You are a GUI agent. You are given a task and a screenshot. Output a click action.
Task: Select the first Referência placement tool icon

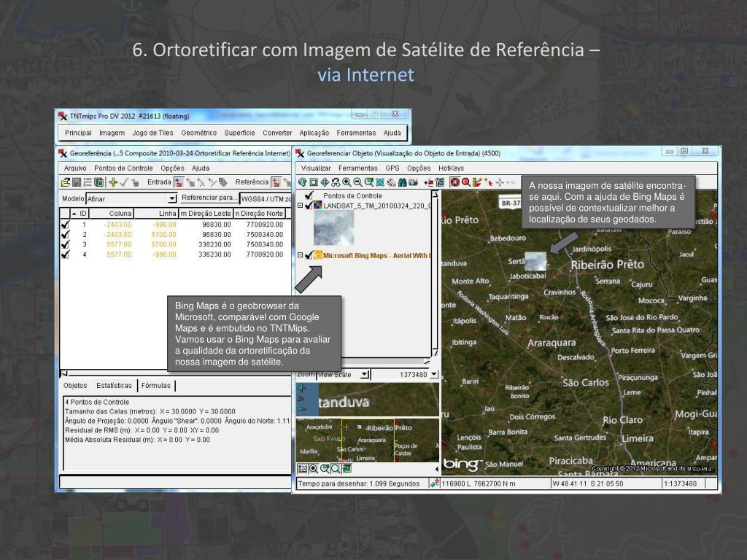(276, 182)
